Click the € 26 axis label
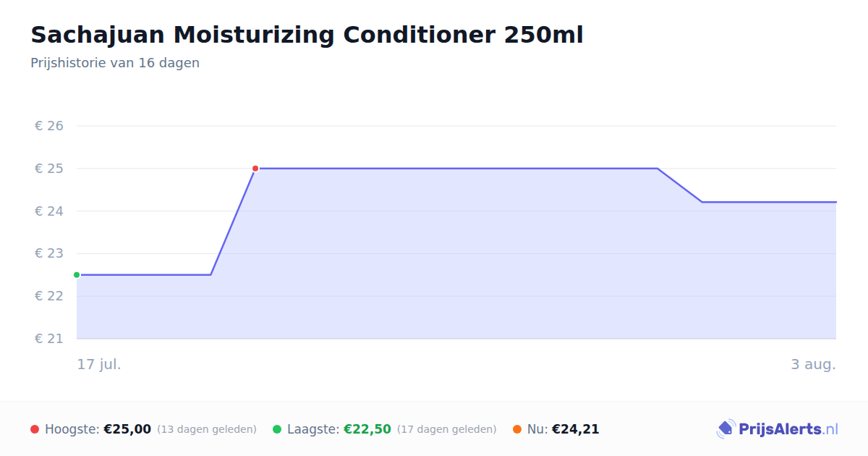The image size is (868, 456). [x=49, y=126]
